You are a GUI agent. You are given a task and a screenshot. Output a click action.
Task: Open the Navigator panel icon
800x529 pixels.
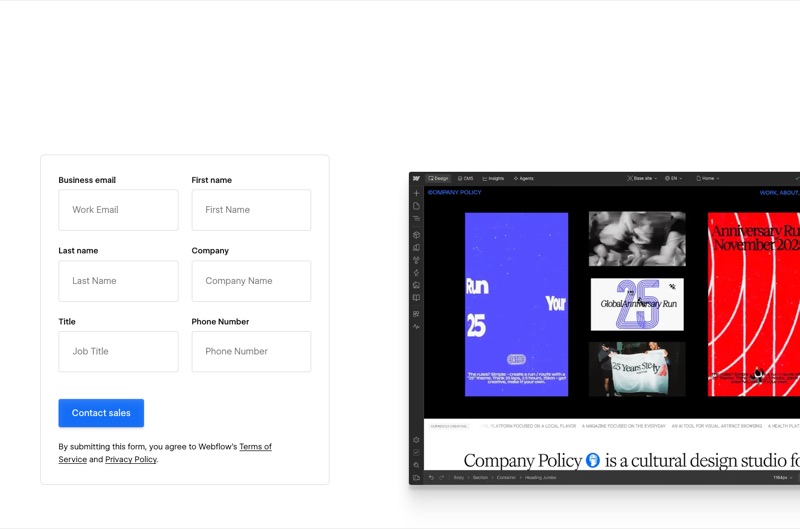coord(416,218)
